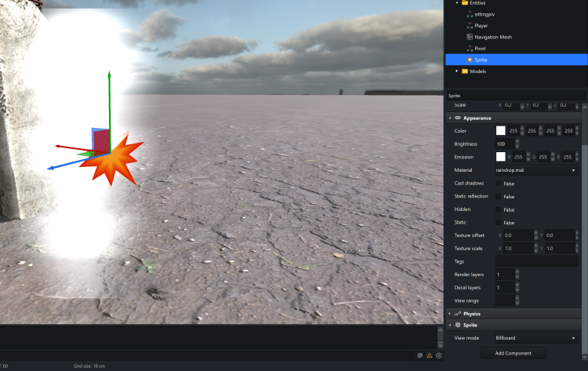Select the Pivot entity in the tree
The width and height of the screenshot is (588, 371).
(x=481, y=48)
